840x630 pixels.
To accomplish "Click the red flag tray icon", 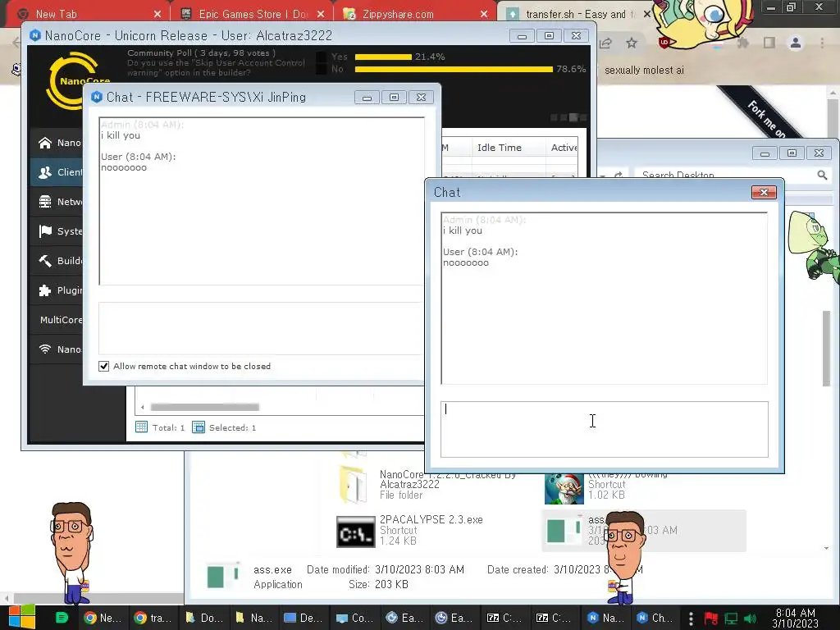I will tap(711, 619).
